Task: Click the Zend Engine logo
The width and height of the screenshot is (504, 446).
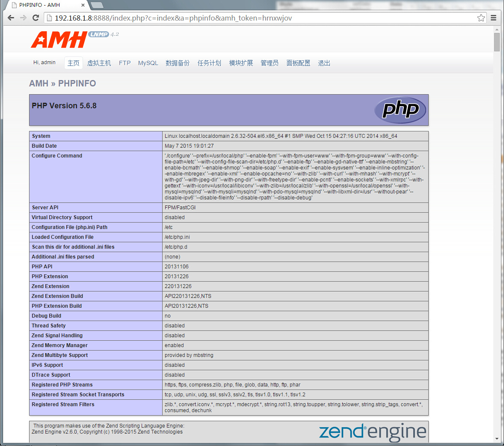Action: [372, 432]
